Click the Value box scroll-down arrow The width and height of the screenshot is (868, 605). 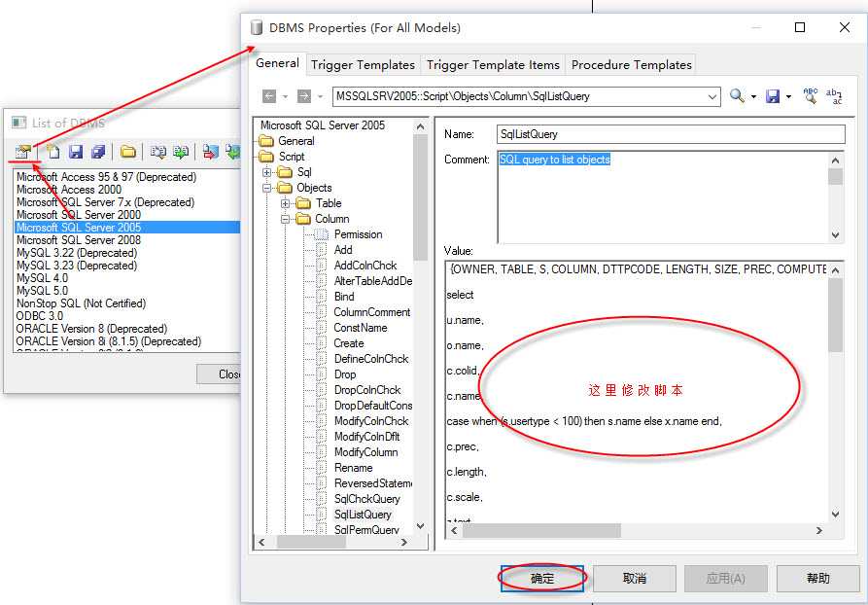835,515
